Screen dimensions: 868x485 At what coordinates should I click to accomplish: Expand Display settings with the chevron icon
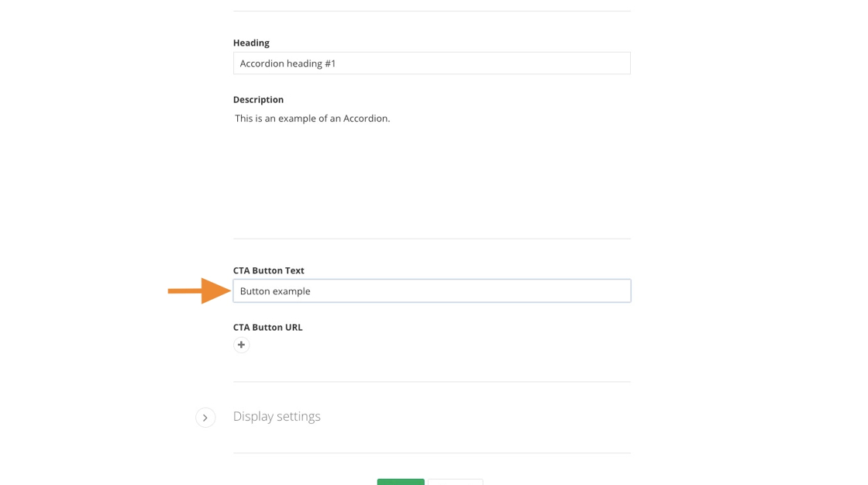205,418
